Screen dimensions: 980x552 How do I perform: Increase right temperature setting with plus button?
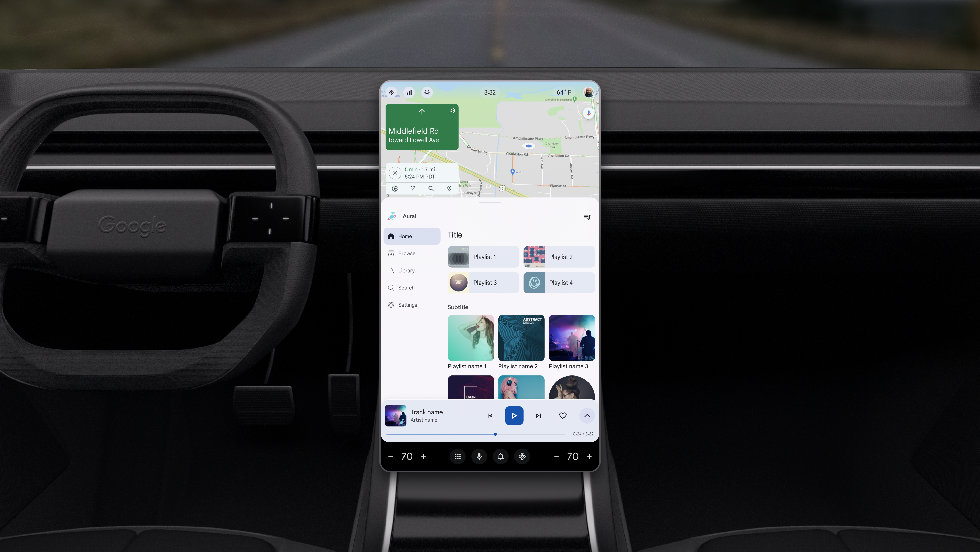[589, 456]
